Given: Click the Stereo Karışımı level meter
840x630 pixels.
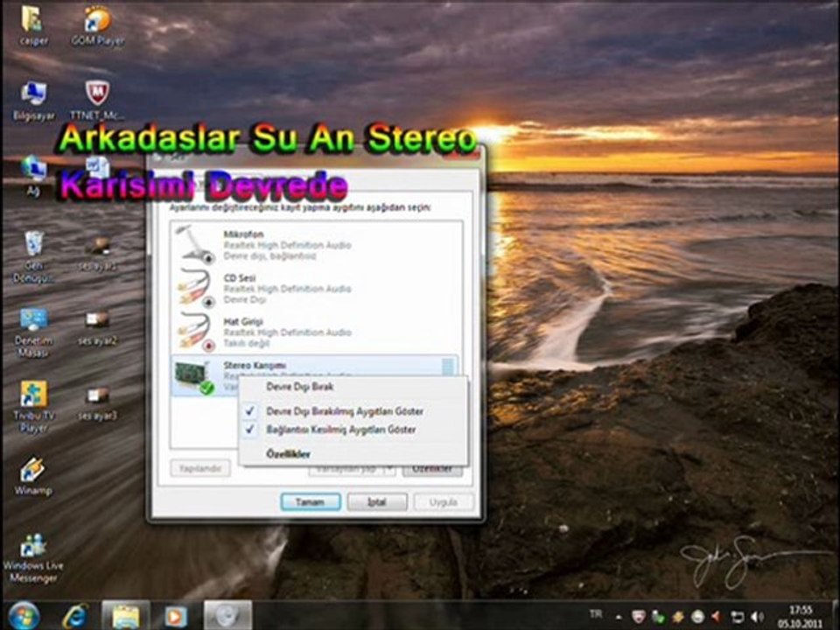Looking at the screenshot, I should 447,367.
